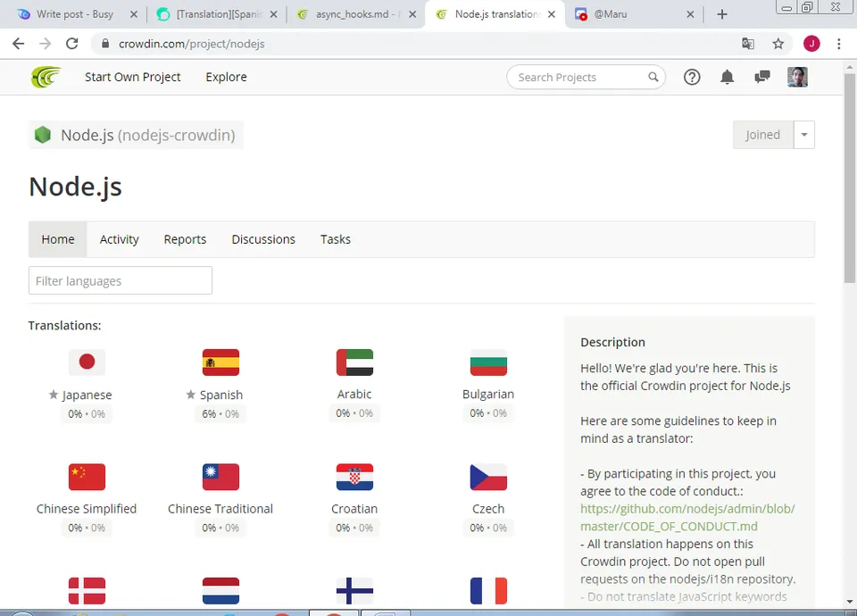This screenshot has width=857, height=616.
Task: Switch to the [Translation][Spanish] browser tab
Action: click(219, 14)
